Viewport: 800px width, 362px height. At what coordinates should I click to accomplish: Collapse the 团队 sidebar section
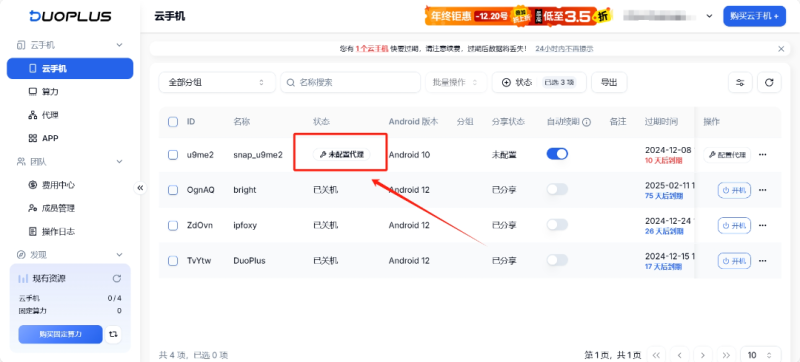119,162
